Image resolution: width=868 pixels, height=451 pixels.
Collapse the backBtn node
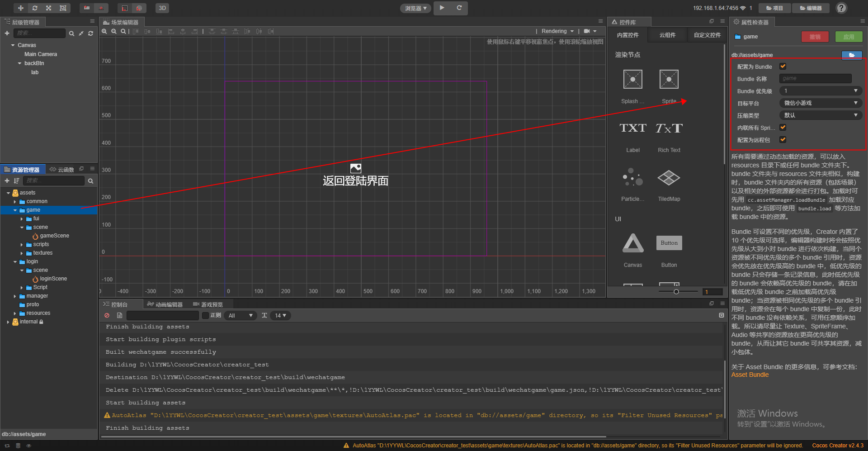pyautogui.click(x=19, y=63)
